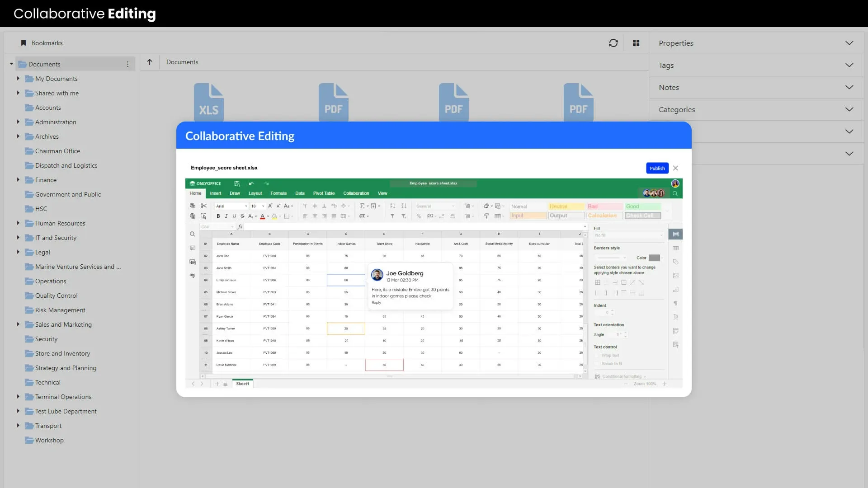Open the Arial font name dropdown
Screen dimensions: 868x488
coord(246,206)
